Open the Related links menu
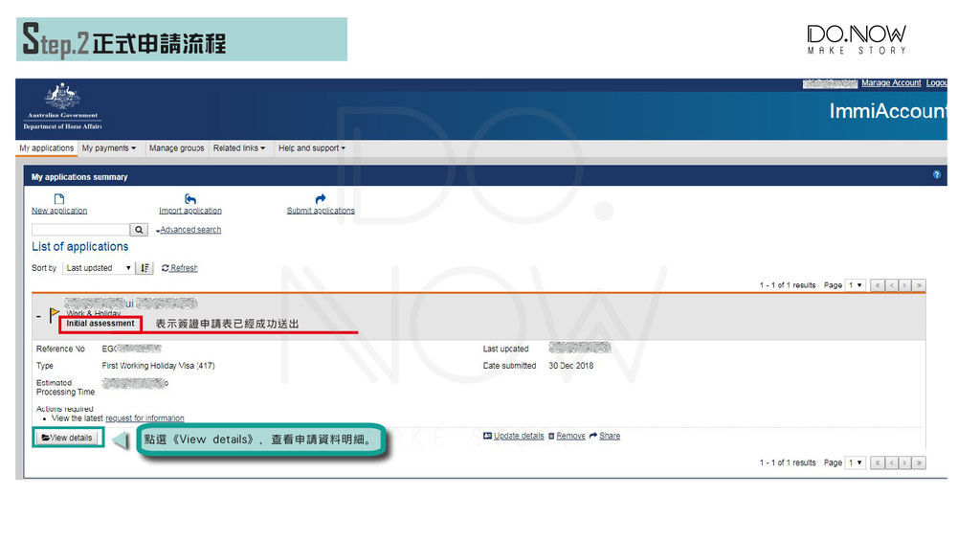 coord(239,148)
